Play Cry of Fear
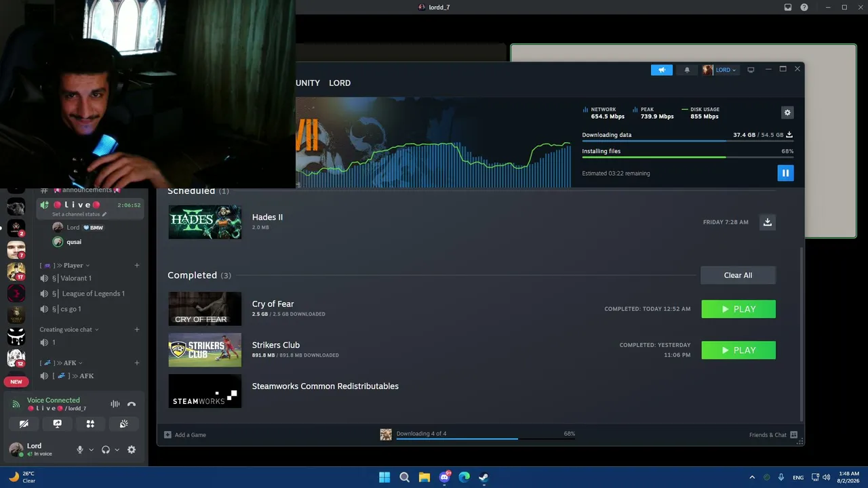The width and height of the screenshot is (868, 488). coord(738,309)
